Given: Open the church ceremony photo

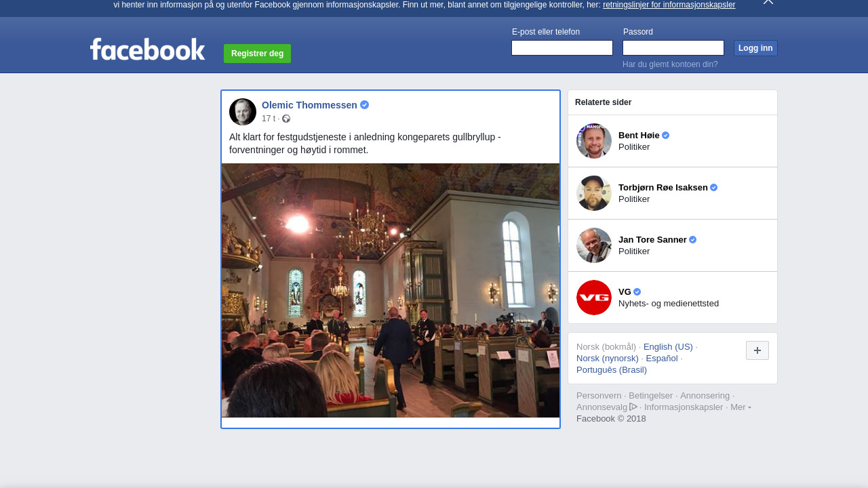Looking at the screenshot, I should pos(391,290).
